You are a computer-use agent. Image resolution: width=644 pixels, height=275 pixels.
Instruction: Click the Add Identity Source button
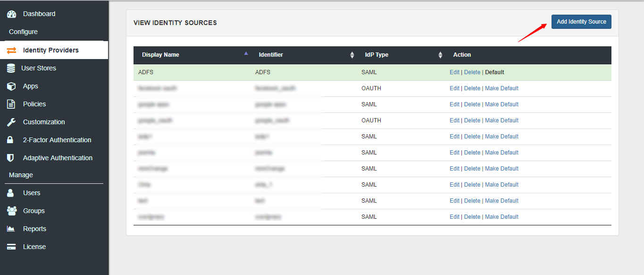coord(581,21)
